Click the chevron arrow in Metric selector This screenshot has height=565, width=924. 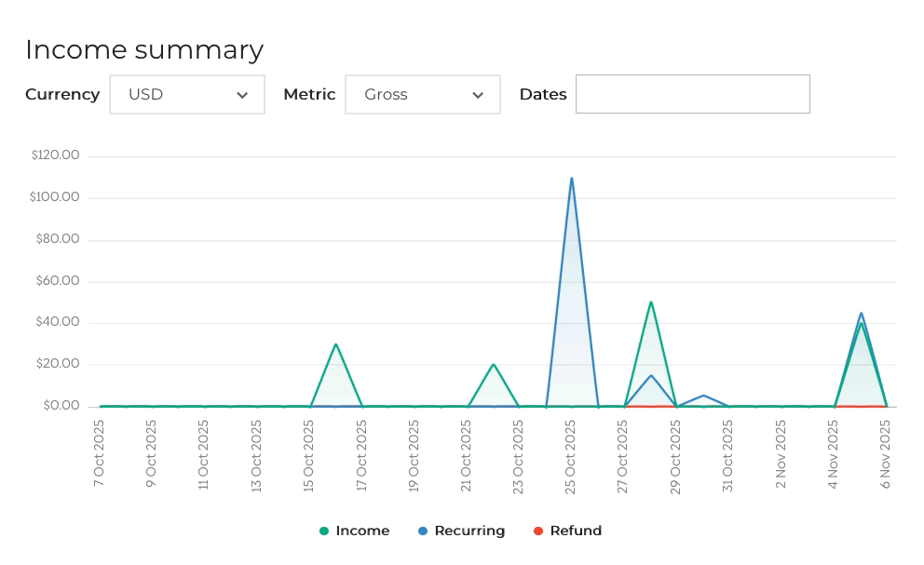[478, 95]
